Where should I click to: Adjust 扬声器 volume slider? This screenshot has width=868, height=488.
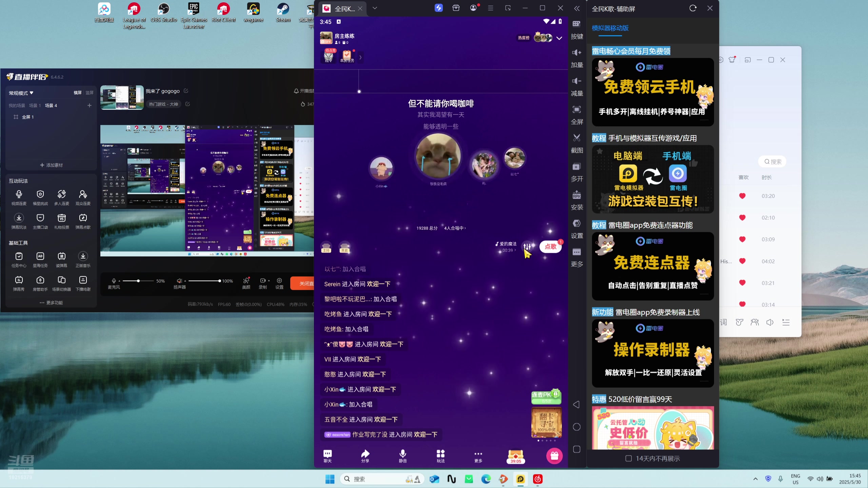(x=204, y=281)
